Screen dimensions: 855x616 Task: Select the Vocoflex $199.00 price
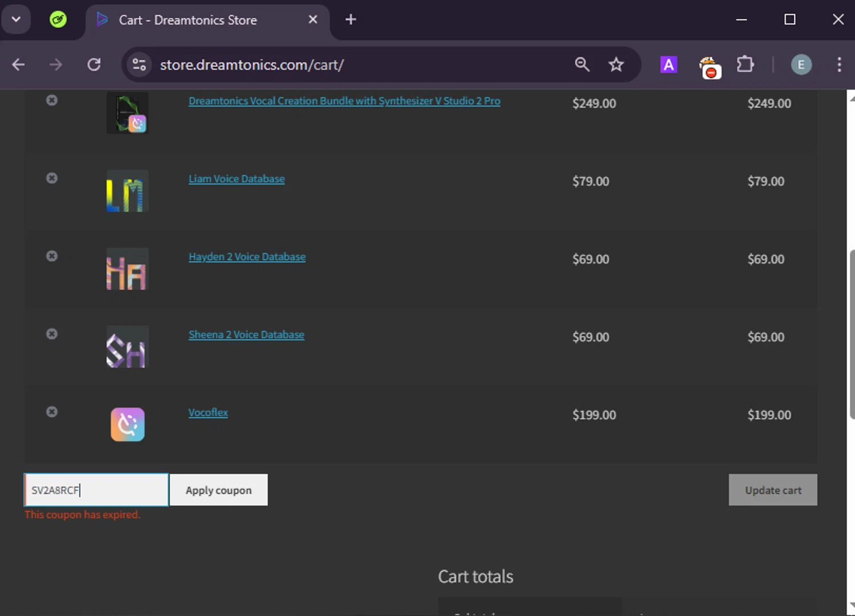594,415
